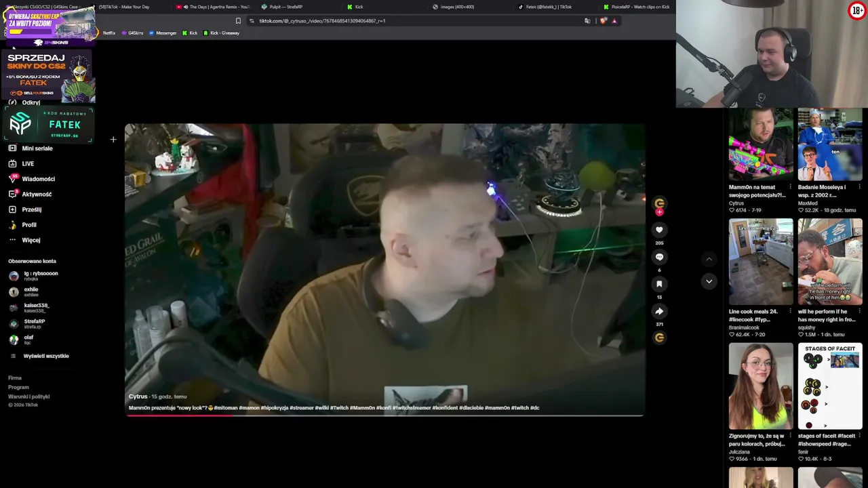Open followed account exhlie
This screenshot has height=488, width=868.
[x=24, y=292]
